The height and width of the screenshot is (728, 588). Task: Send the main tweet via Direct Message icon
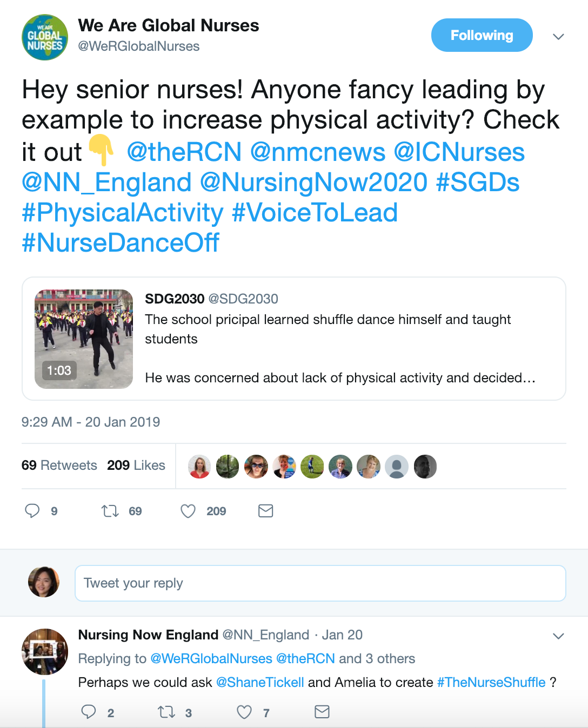(265, 511)
